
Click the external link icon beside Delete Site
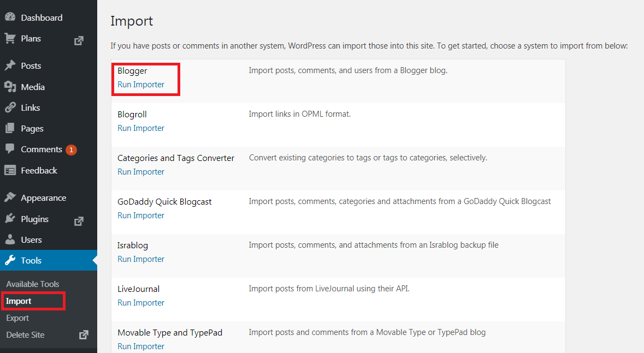tap(84, 334)
